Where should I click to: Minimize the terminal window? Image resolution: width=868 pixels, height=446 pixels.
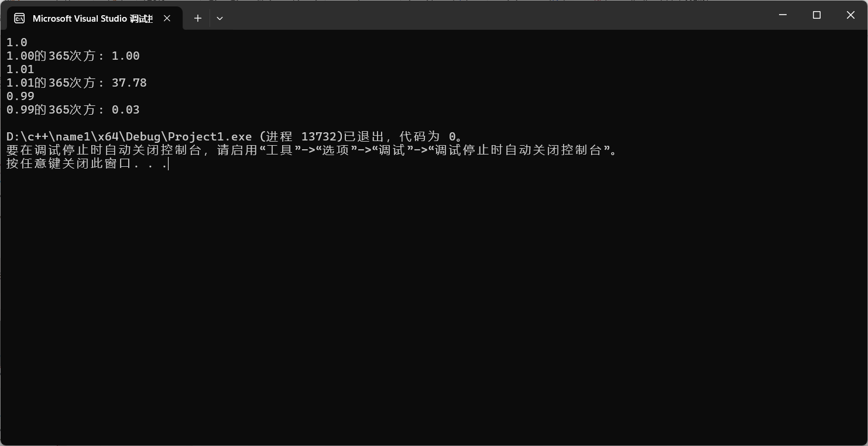coord(783,15)
